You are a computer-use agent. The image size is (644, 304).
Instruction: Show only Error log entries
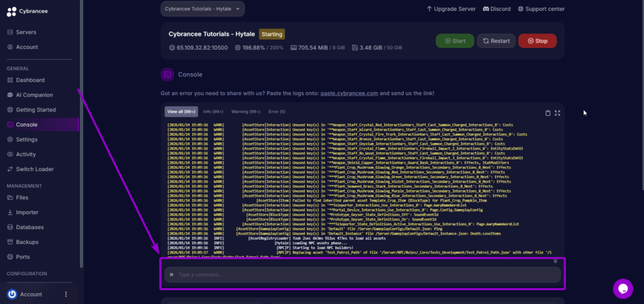(x=277, y=112)
